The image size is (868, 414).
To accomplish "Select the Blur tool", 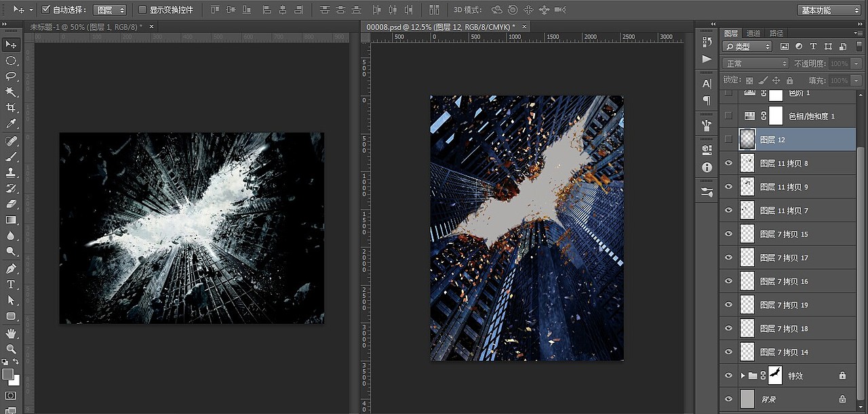I will coord(11,235).
